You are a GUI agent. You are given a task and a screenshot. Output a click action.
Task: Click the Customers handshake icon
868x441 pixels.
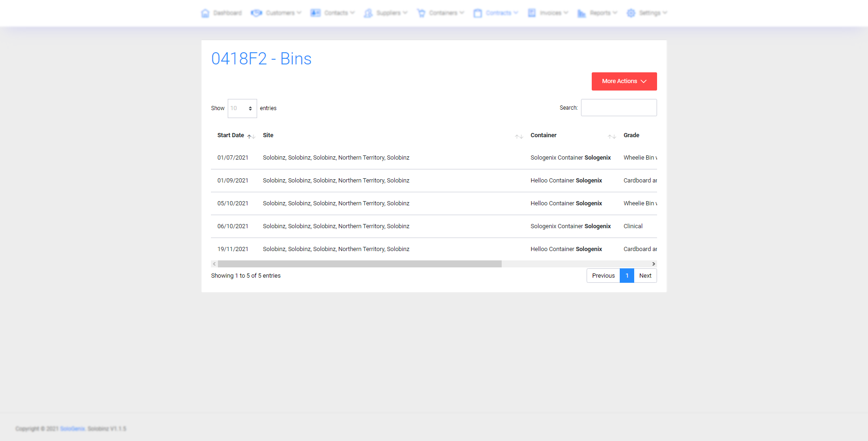[256, 13]
